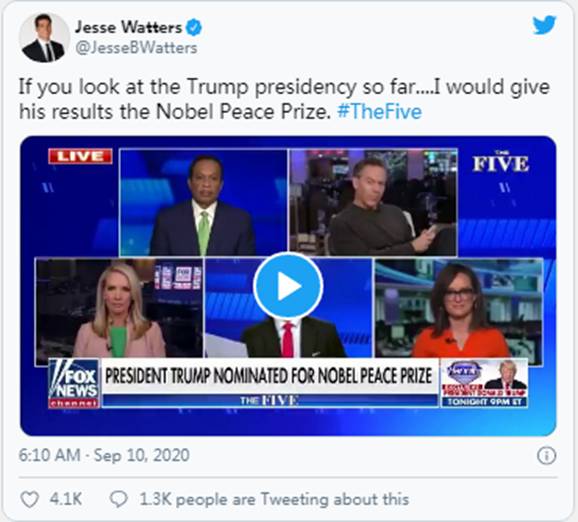
Task: Click the FIVE show logo in the video corner
Action: tap(501, 162)
